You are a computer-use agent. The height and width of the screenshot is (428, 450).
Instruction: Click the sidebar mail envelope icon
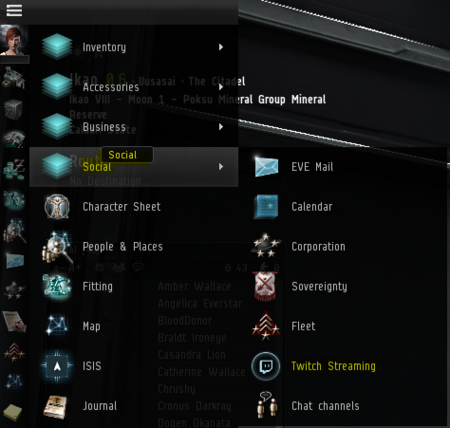pos(15,261)
